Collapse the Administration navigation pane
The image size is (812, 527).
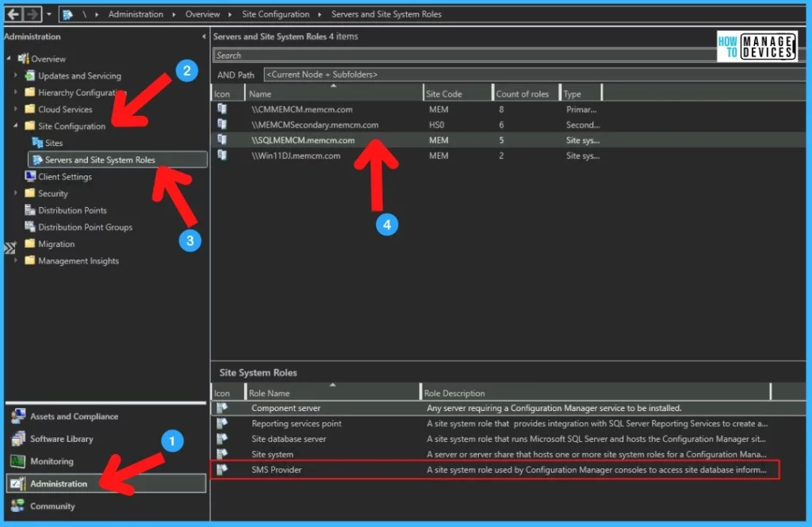click(204, 37)
